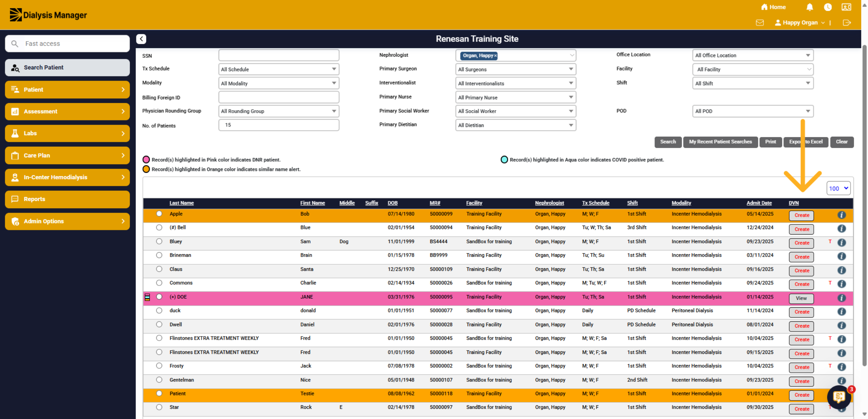Collapse the sidebar with the back arrow
This screenshot has width=868, height=419.
[141, 39]
